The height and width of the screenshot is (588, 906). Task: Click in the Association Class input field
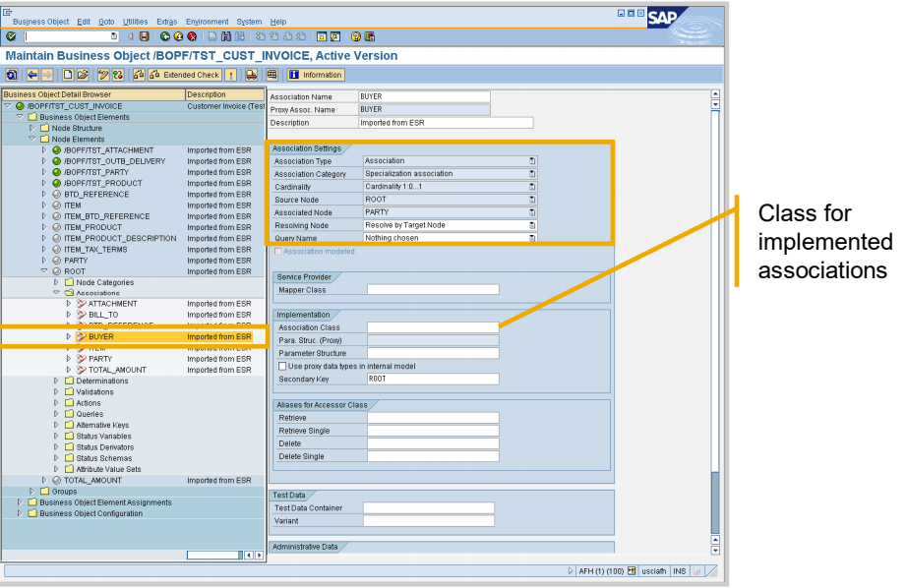coord(433,326)
